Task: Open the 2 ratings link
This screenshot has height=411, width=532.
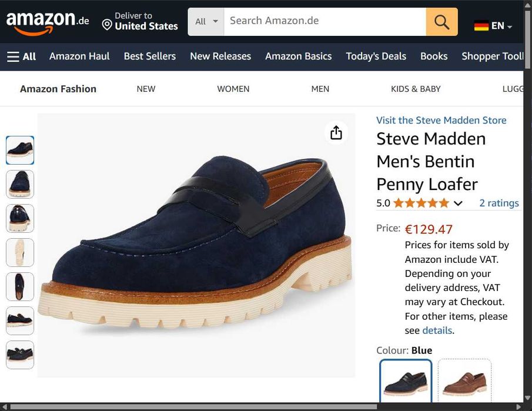Action: [498, 203]
